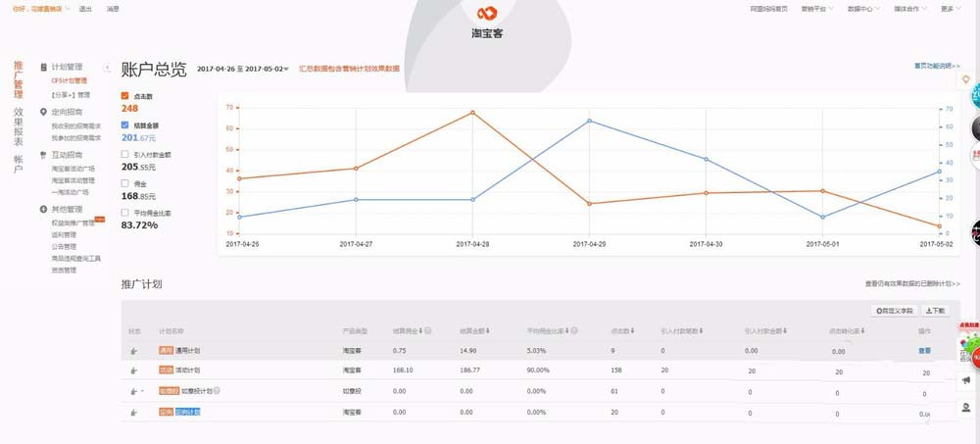
Task: Click blue data point on 2017-04-29
Action: tap(589, 121)
